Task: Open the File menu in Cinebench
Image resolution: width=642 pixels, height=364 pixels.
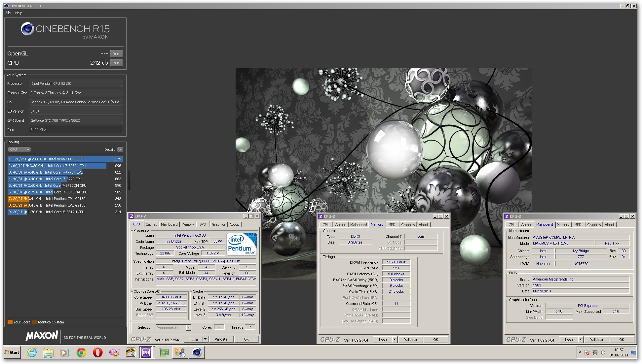Action: click(8, 13)
